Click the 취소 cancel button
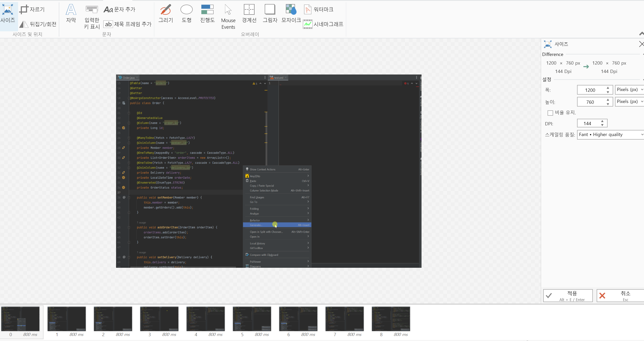644x341 pixels. click(x=620, y=296)
